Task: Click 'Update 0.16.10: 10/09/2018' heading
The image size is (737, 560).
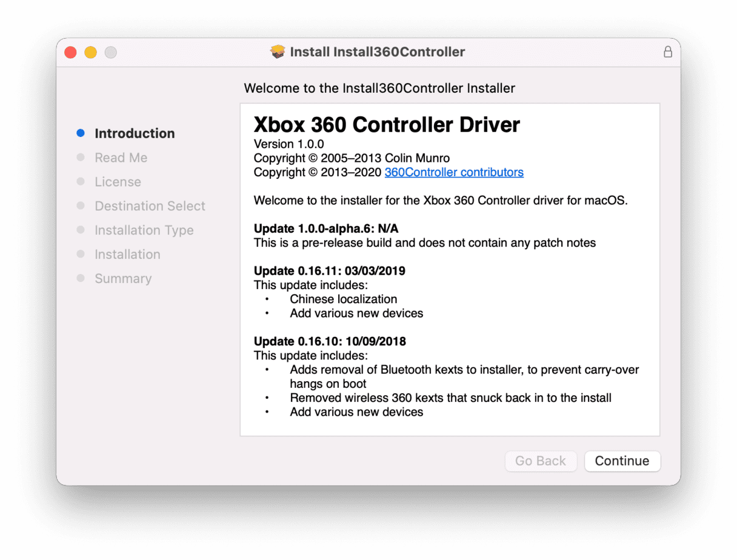Action: coord(330,341)
